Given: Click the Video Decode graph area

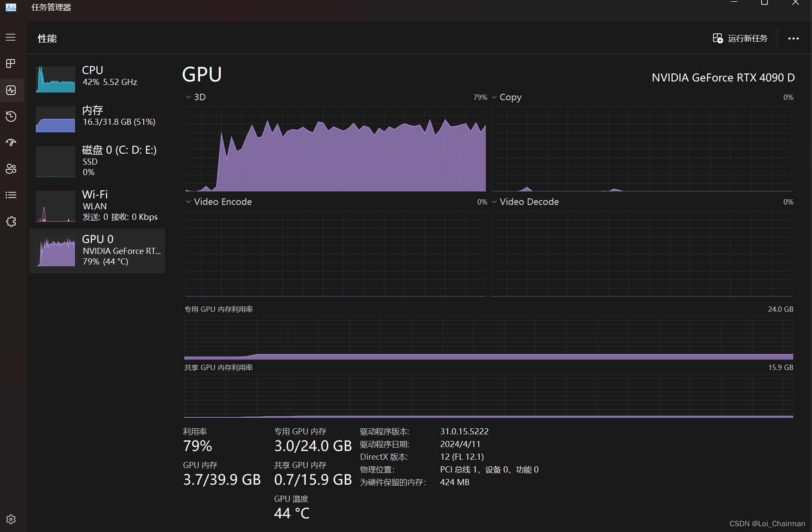Looking at the screenshot, I should 642,254.
